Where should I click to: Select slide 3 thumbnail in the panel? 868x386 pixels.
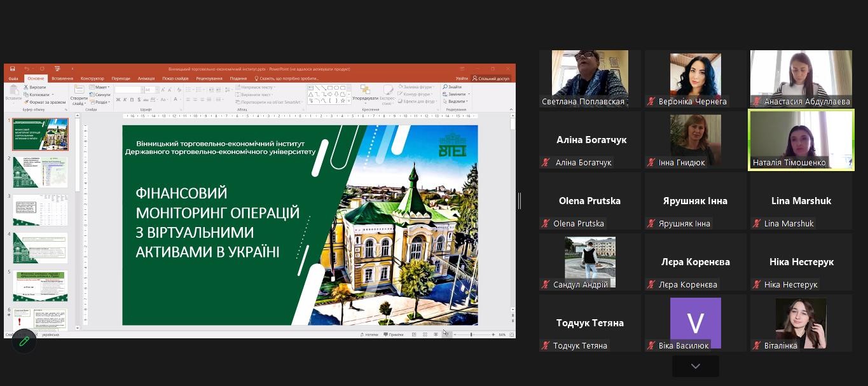click(x=40, y=210)
